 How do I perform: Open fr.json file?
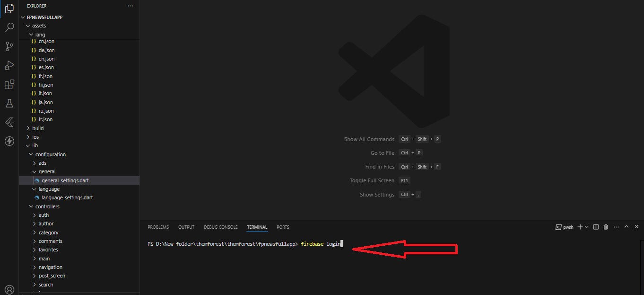(79, 76)
